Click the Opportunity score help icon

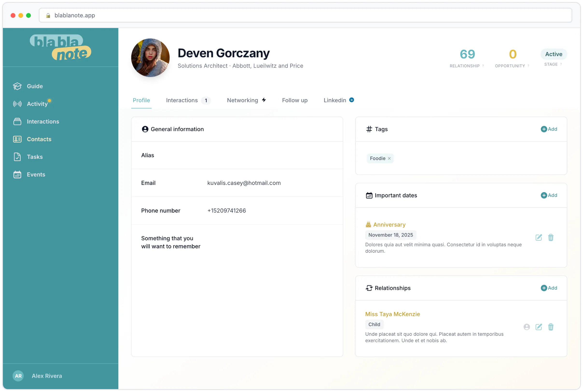point(528,66)
